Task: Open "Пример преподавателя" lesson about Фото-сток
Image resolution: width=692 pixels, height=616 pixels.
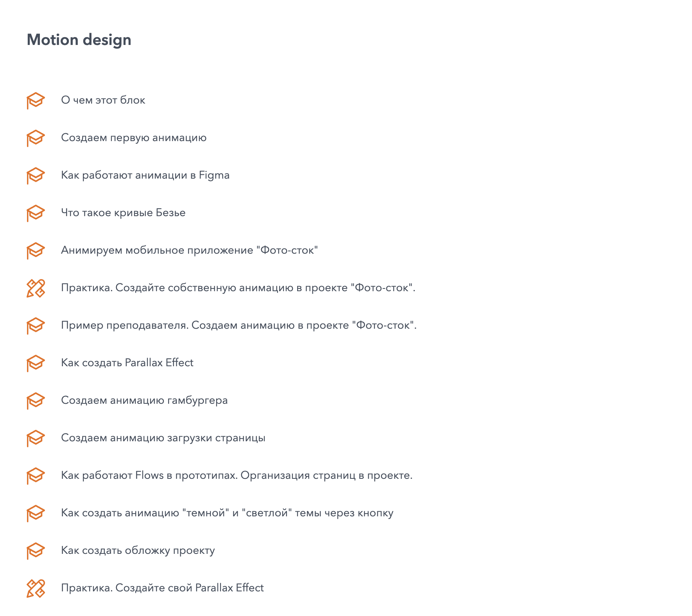Action: click(238, 325)
